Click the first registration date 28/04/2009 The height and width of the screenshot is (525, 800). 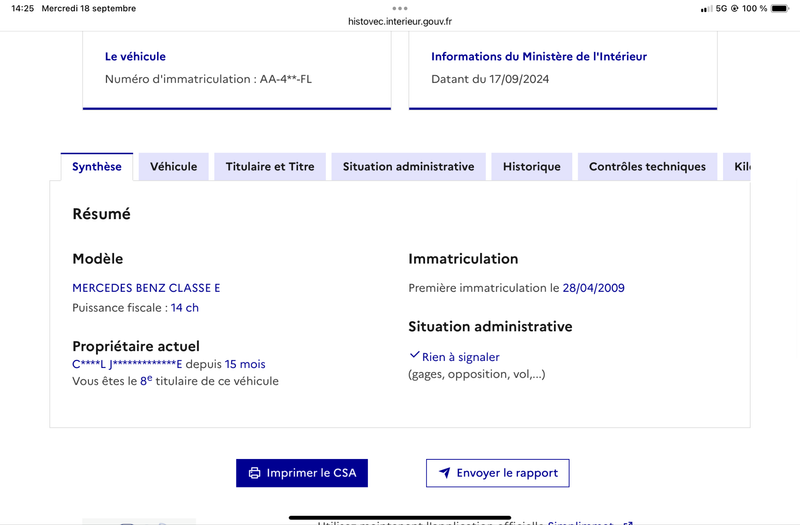point(593,288)
